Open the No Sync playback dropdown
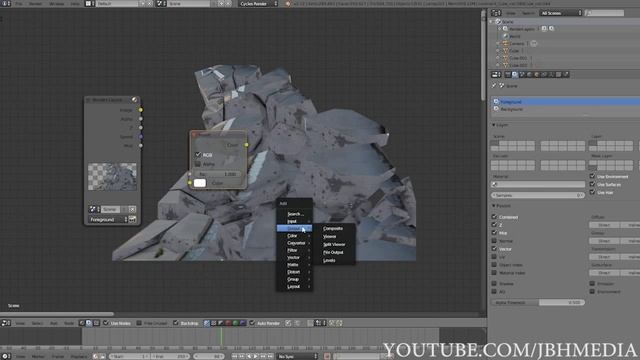Screen dimensions: 640x360 pos(298,356)
